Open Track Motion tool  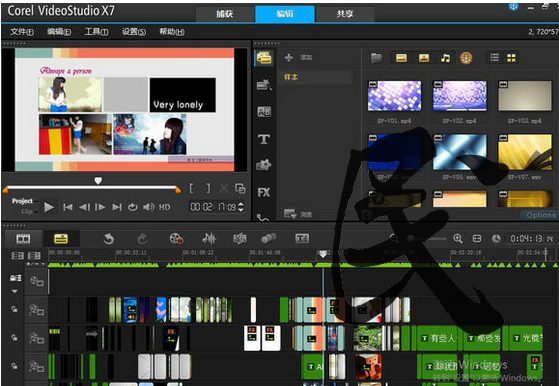coord(269,239)
